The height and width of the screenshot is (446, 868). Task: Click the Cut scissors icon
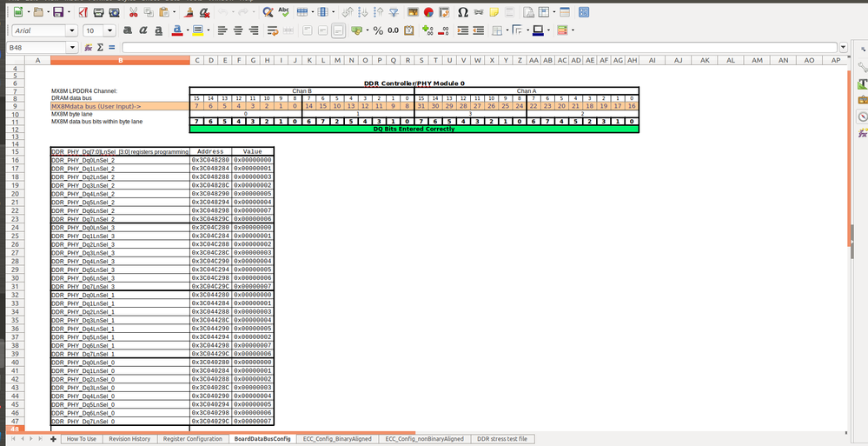click(x=134, y=11)
